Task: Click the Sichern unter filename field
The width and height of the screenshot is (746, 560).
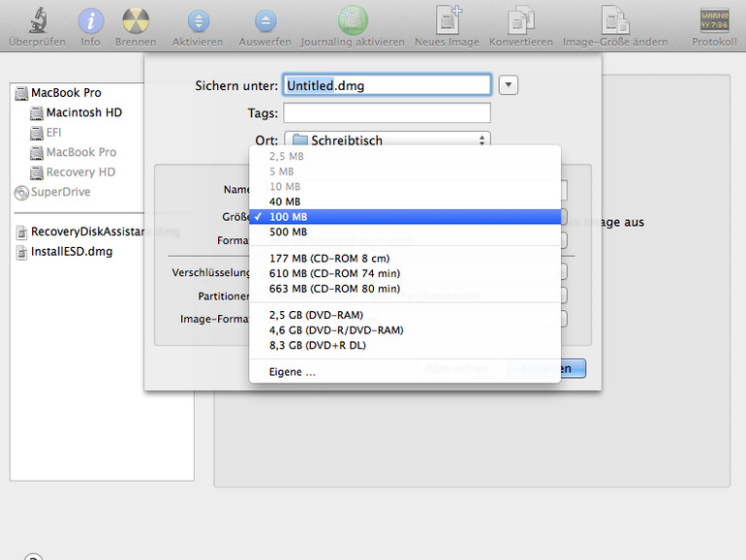Action: (x=387, y=85)
